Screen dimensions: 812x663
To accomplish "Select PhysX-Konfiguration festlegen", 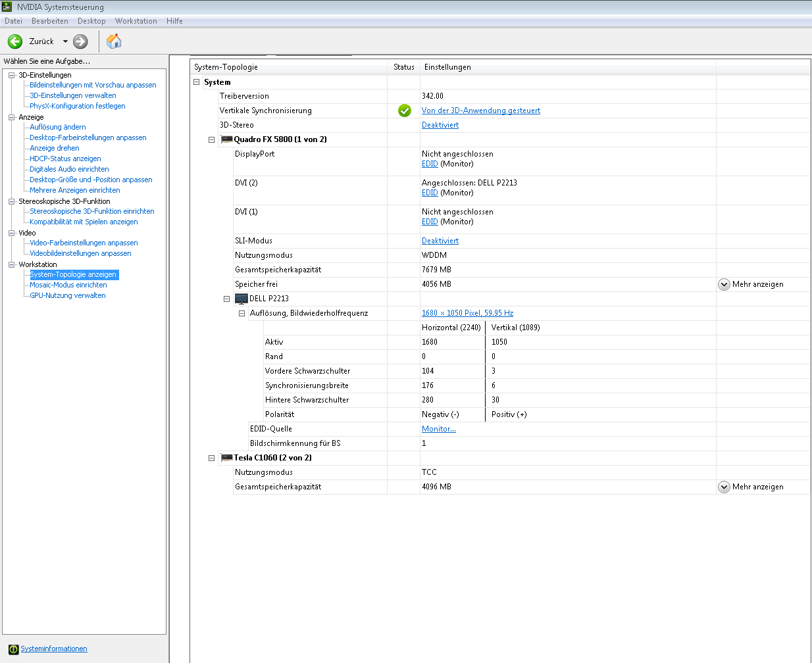I will 78,106.
